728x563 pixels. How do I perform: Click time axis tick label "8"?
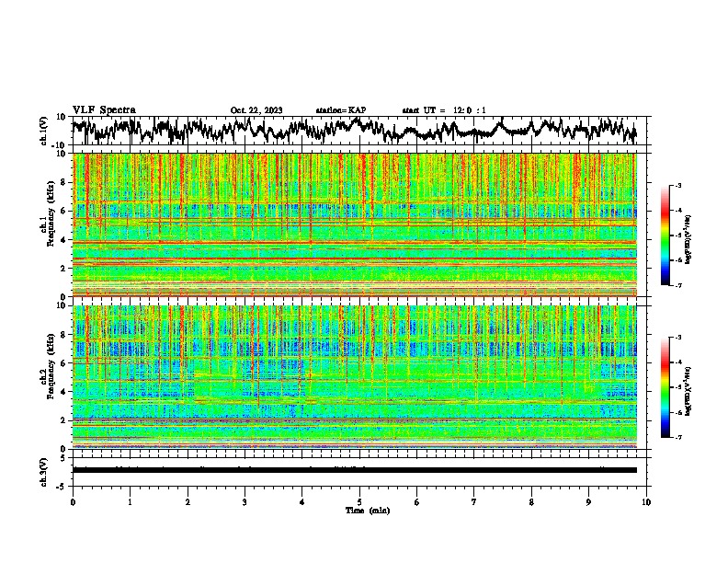pos(531,502)
